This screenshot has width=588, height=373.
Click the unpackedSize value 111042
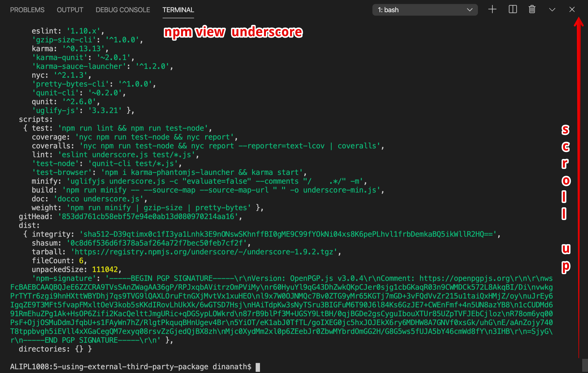(105, 269)
